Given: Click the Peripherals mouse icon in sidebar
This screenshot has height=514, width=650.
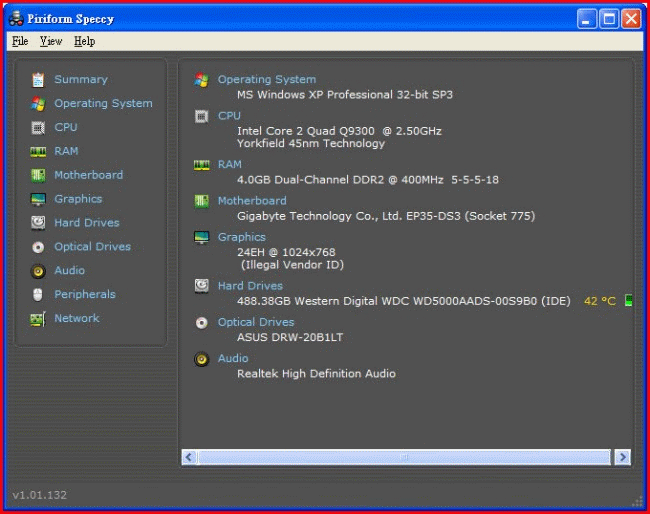Looking at the screenshot, I should tap(38, 295).
